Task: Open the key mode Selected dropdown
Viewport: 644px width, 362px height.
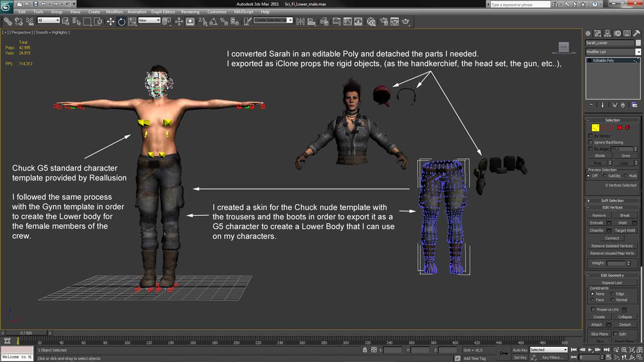Action: coord(548,350)
